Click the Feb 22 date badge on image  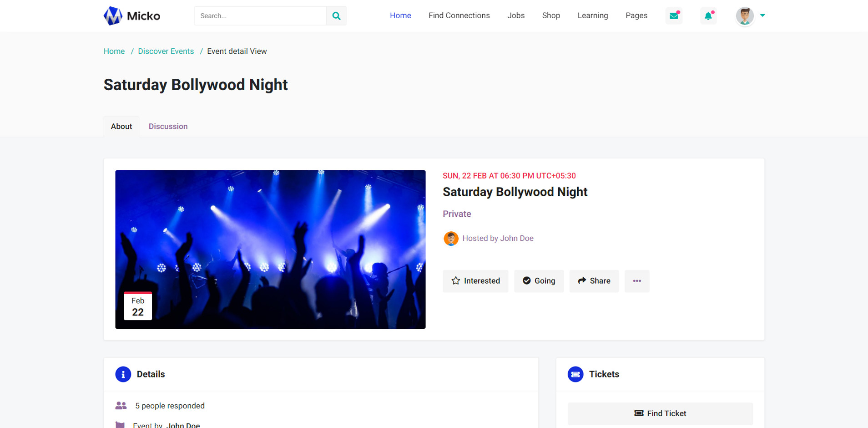[x=138, y=306]
